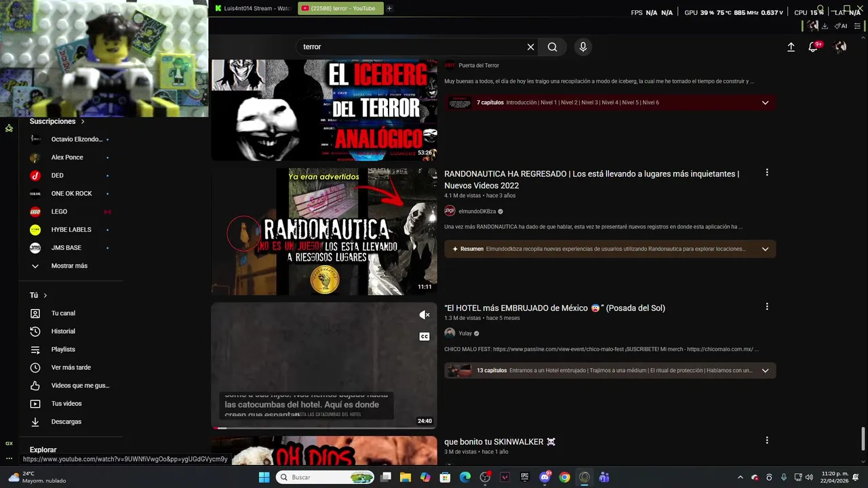Start voice search with microphone icon
Screen dimensions: 868x488
pos(583,47)
